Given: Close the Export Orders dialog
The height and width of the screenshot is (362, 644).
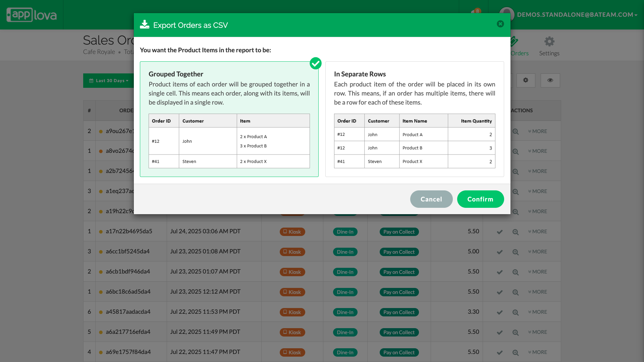Looking at the screenshot, I should pos(500,24).
